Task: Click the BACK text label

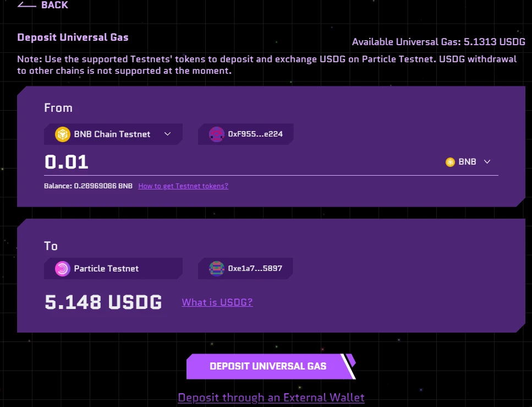Action: click(54, 5)
